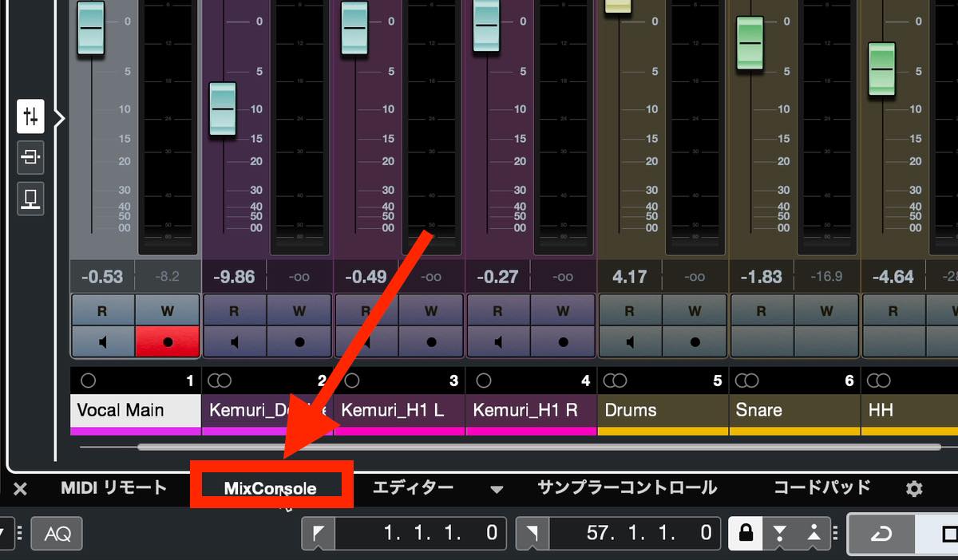
Task: Show the Inserts section via the sidebar icon
Action: [30, 156]
